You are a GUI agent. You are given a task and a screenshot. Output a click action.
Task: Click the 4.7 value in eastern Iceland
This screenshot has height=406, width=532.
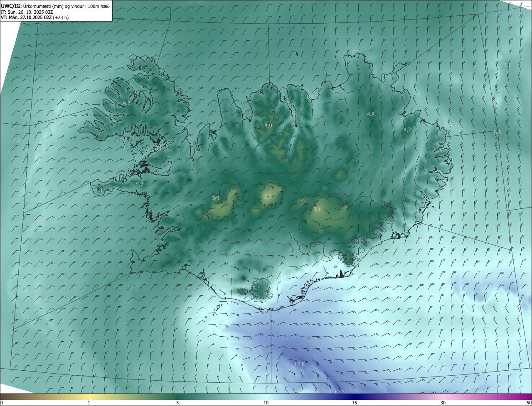tap(407, 130)
